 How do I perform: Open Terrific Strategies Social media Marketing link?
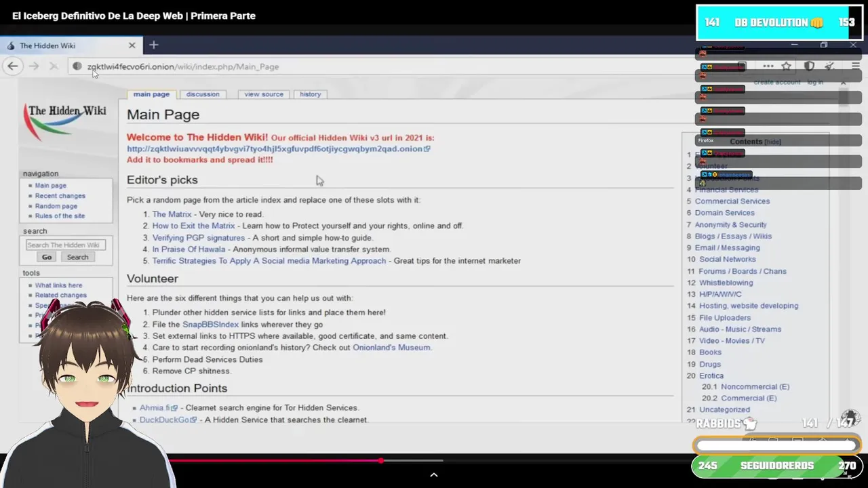coord(269,261)
